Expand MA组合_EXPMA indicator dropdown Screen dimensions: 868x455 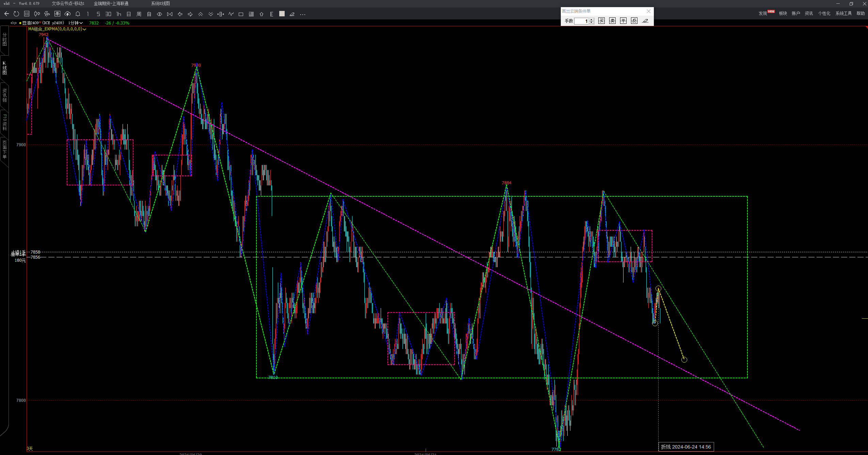84,29
